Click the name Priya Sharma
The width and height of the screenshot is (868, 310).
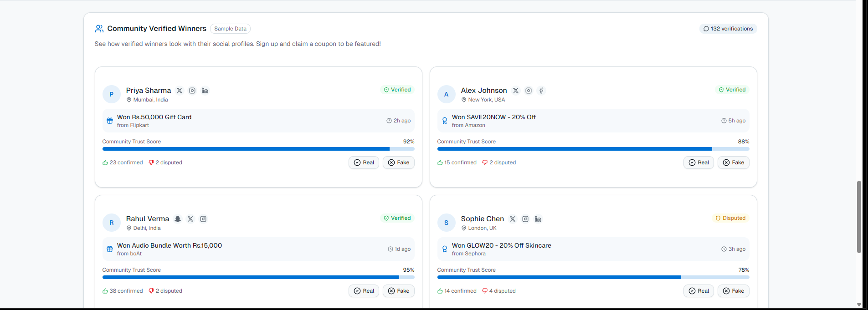[x=149, y=91]
